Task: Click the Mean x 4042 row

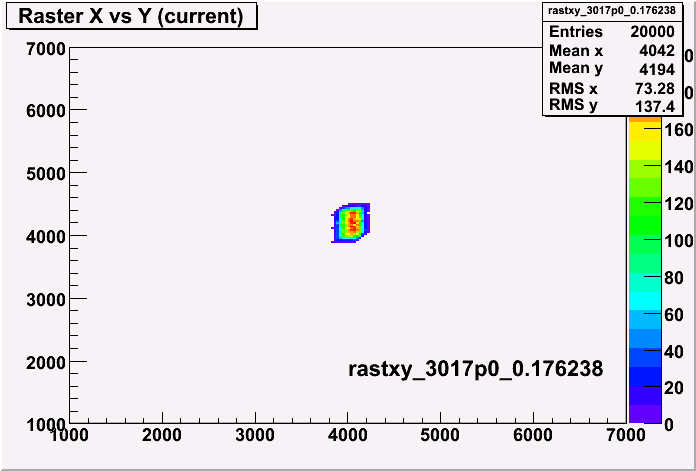Action: (612, 51)
